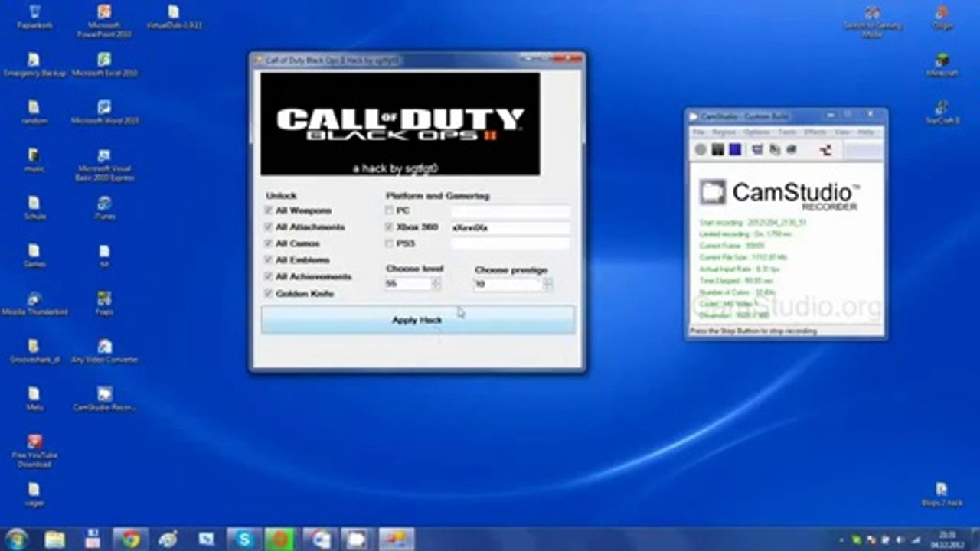The image size is (980, 551).
Task: Open the Options menu in CamStudio
Action: (756, 132)
